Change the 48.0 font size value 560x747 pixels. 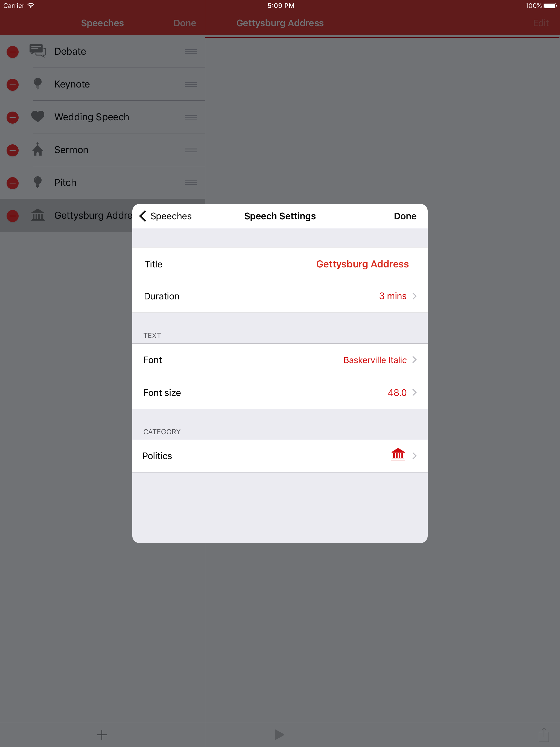click(397, 393)
